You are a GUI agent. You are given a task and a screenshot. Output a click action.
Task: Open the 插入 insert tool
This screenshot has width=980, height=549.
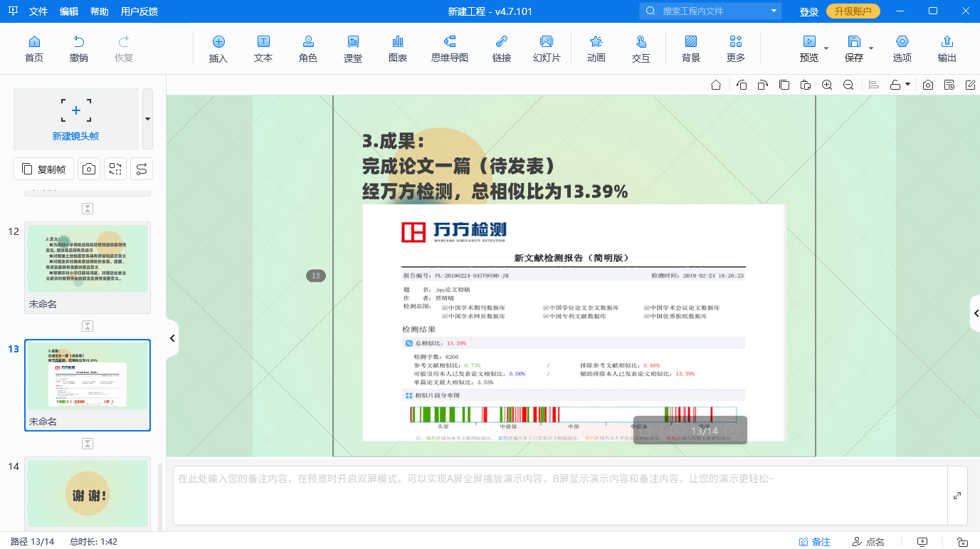(x=218, y=48)
